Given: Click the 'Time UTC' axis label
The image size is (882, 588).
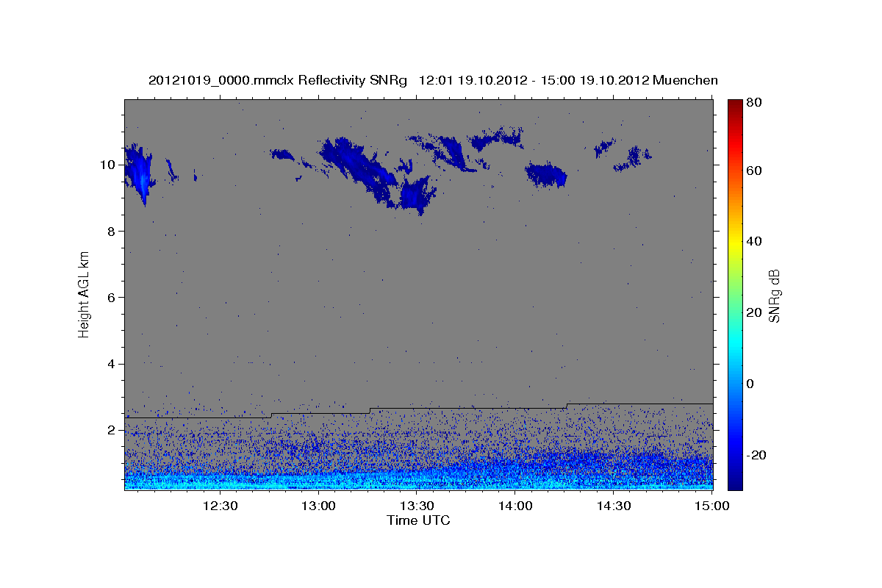Looking at the screenshot, I should (x=418, y=520).
